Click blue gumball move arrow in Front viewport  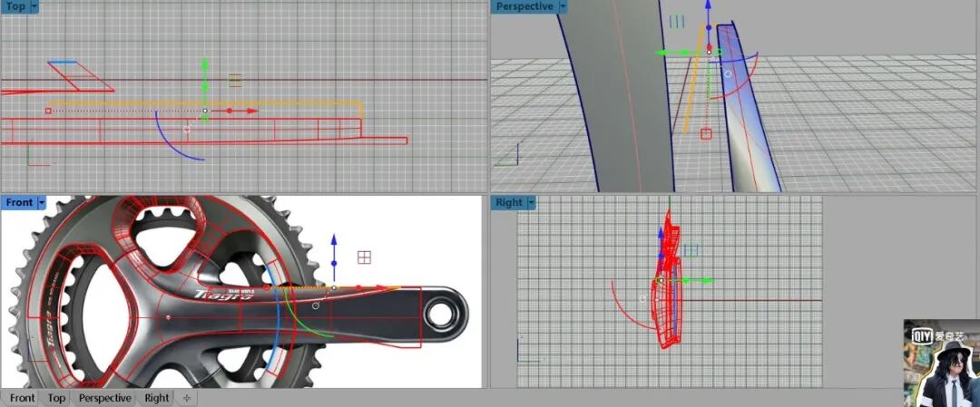pos(334,240)
